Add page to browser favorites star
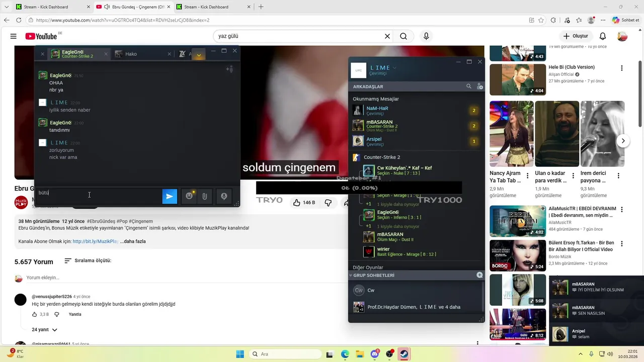644x362 pixels. [x=541, y=20]
